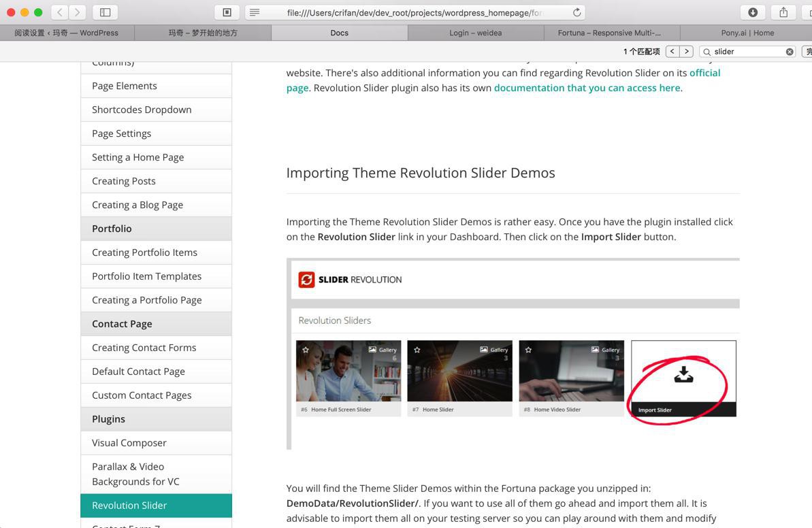Image resolution: width=812 pixels, height=528 pixels.
Task: Switch to the Pony.ai | Home tab
Action: tap(747, 33)
